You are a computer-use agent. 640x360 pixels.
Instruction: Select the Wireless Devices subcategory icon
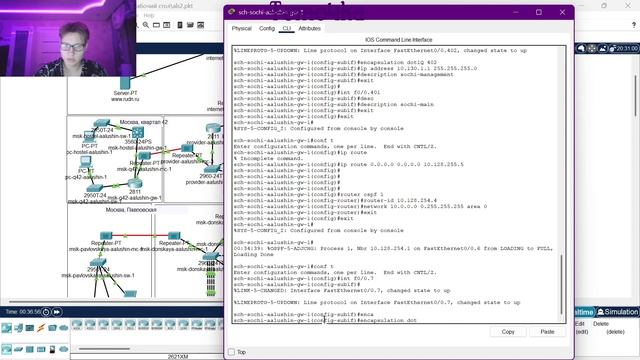tap(41, 349)
